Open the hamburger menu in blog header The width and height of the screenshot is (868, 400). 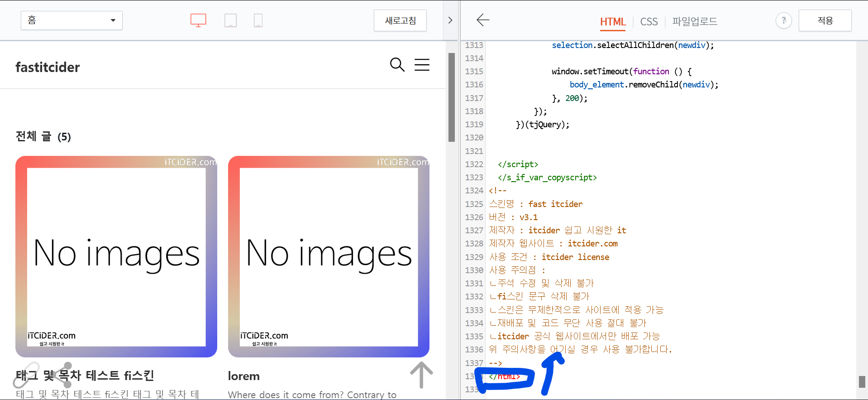tap(422, 65)
